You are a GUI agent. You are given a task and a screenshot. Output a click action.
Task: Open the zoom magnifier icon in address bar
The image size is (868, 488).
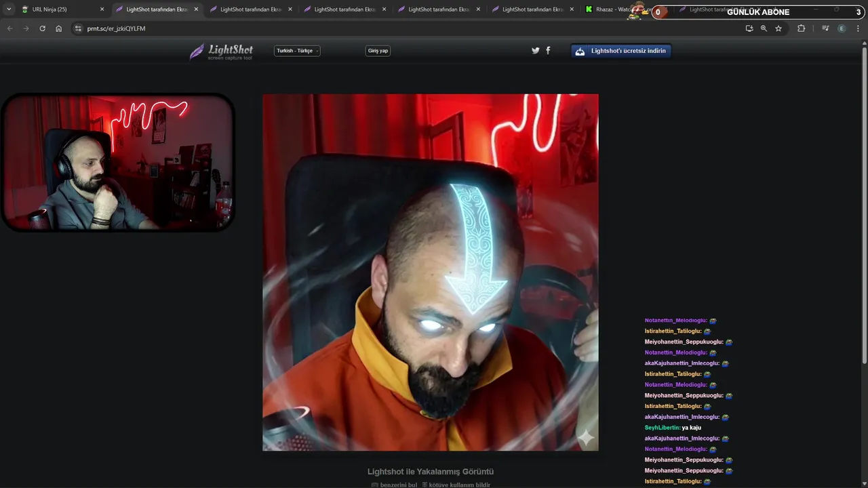pos(764,28)
